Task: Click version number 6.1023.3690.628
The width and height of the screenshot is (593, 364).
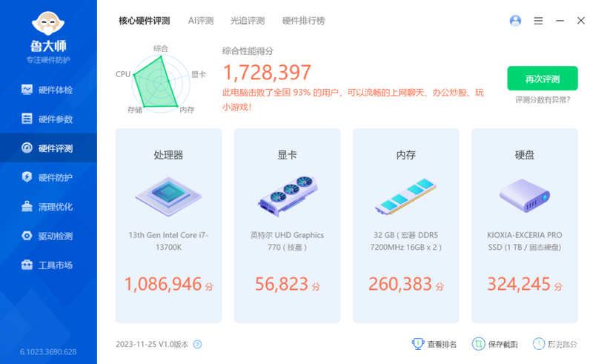Action: pos(48,352)
